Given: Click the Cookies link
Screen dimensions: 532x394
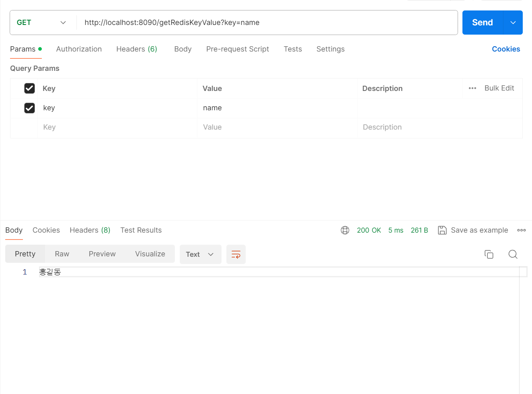Looking at the screenshot, I should click(506, 49).
